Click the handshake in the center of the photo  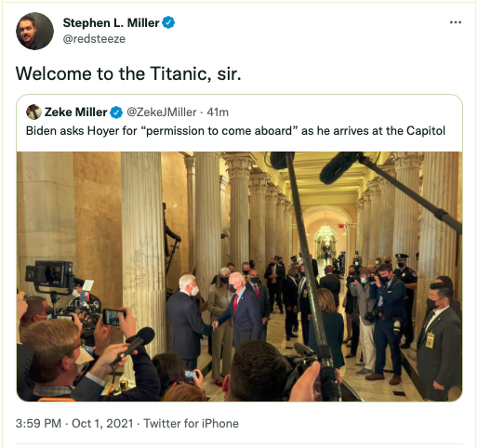tap(215, 324)
